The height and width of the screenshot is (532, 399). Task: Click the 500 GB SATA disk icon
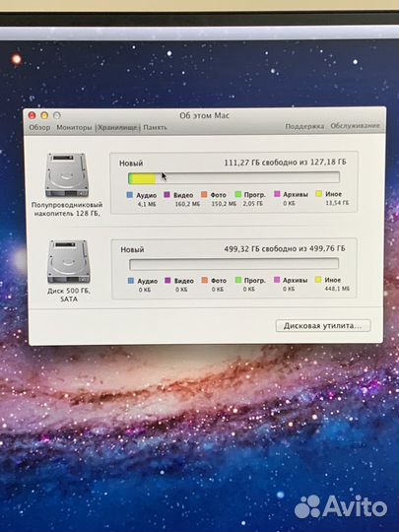click(69, 262)
